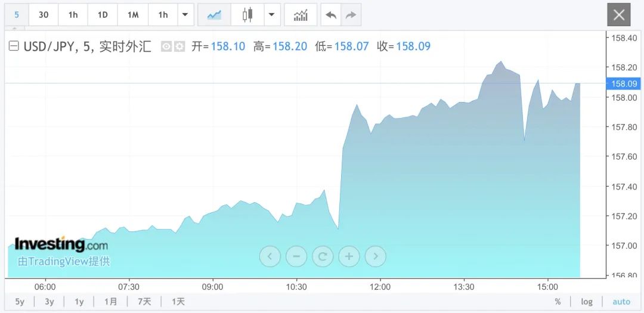Image resolution: width=644 pixels, height=313 pixels.
Task: Toggle percent scale at bottom right
Action: [x=558, y=302]
